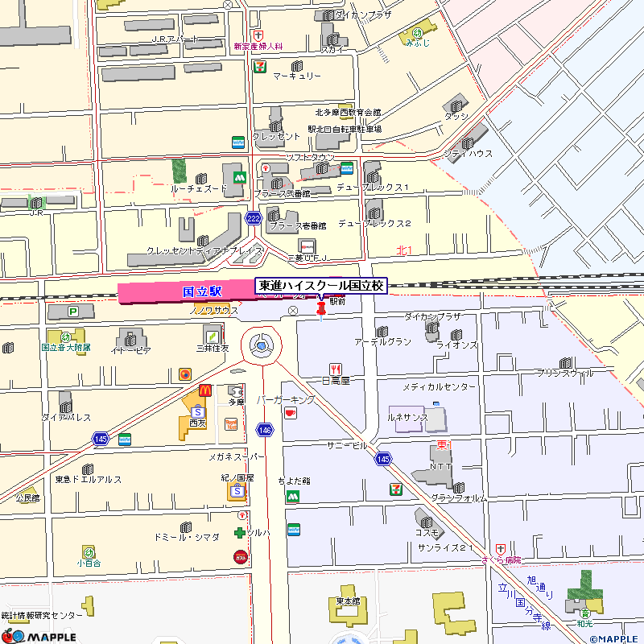This screenshot has height=644, width=644.
Task: Click the MAPPLE logo in bottom-left corner
Action: [x=39, y=635]
